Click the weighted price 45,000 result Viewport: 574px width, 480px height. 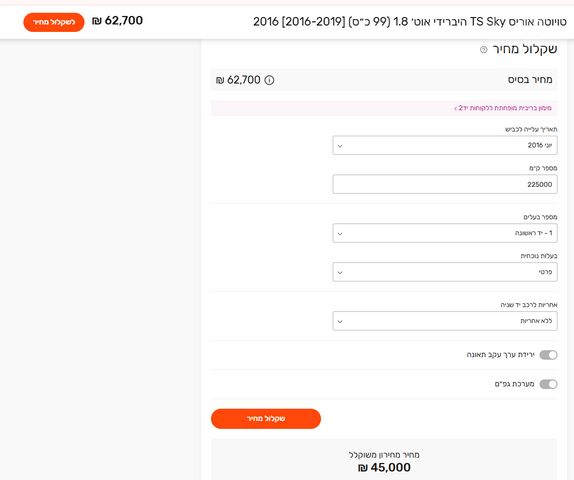(384, 468)
